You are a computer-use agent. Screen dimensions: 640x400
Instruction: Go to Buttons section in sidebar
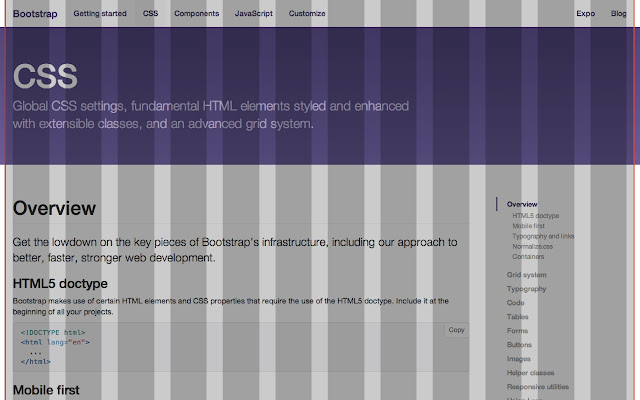coord(519,344)
